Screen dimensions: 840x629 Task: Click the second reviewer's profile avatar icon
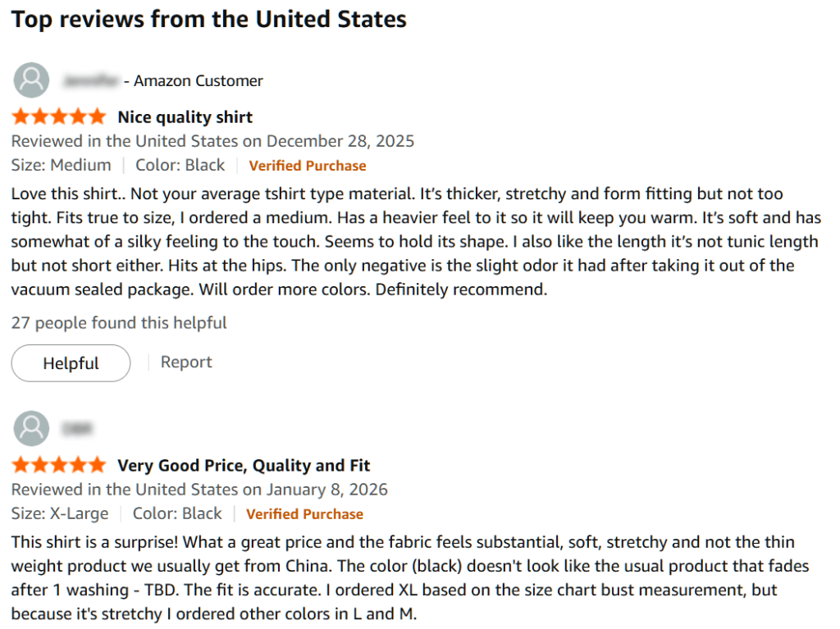31,428
